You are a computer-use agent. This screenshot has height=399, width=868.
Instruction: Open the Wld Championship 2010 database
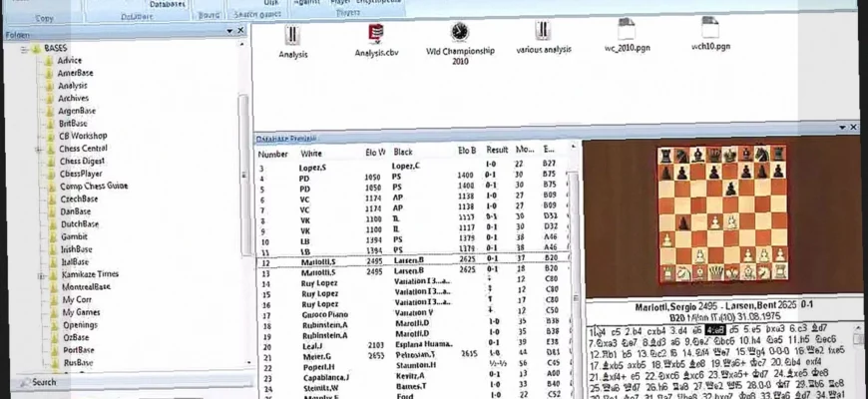(460, 32)
